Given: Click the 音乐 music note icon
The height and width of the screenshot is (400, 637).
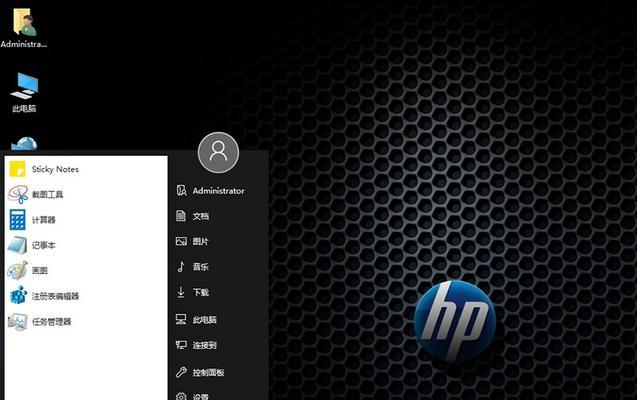Looking at the screenshot, I should click(181, 266).
